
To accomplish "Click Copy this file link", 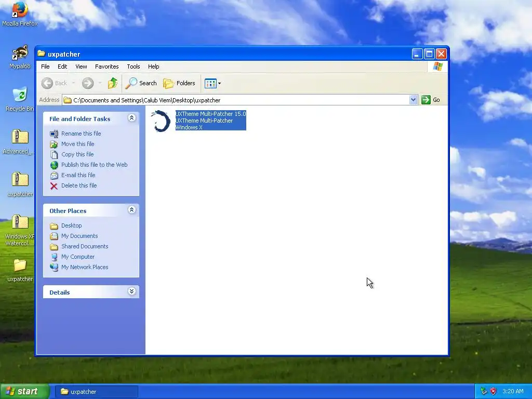I will pos(77,154).
